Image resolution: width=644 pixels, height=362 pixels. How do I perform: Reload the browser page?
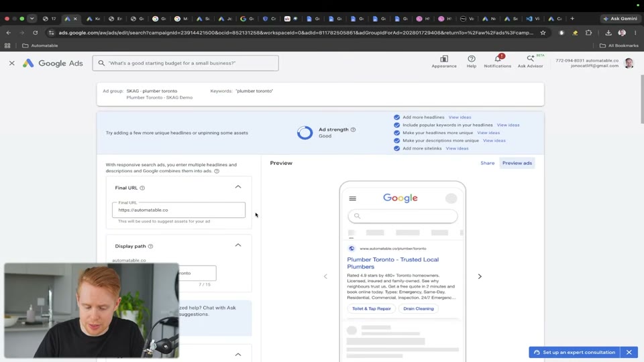36,33
